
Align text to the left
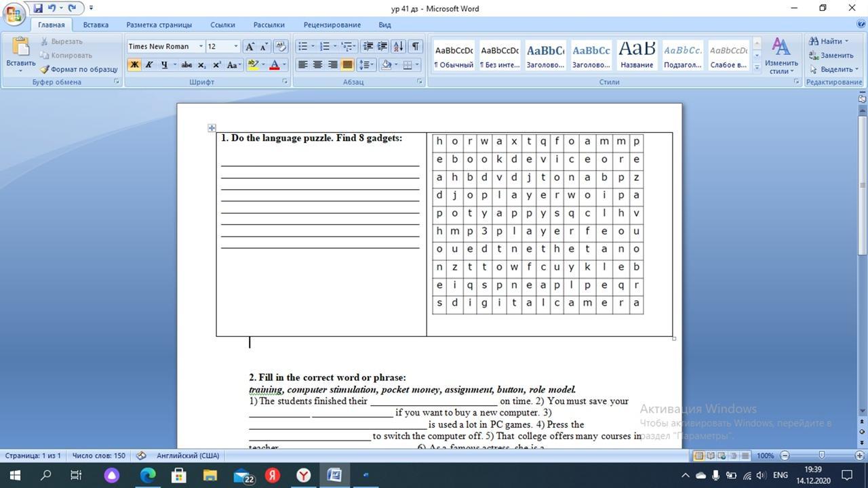302,65
